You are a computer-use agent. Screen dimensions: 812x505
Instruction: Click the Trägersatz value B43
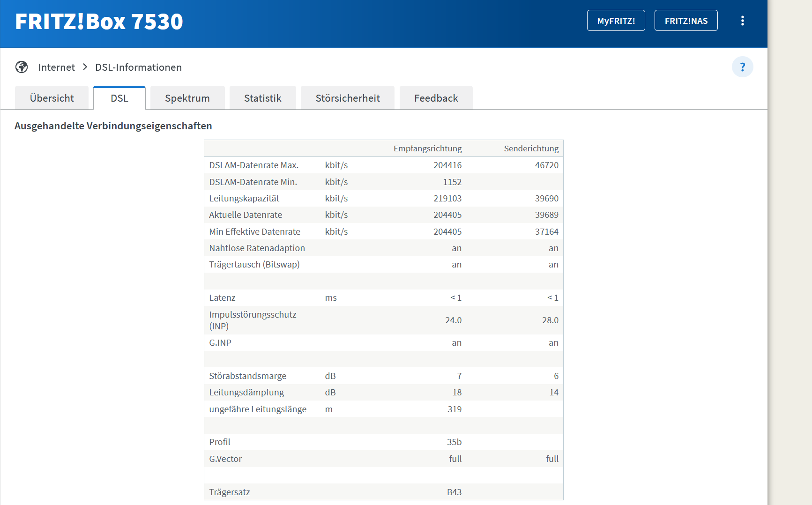click(454, 492)
